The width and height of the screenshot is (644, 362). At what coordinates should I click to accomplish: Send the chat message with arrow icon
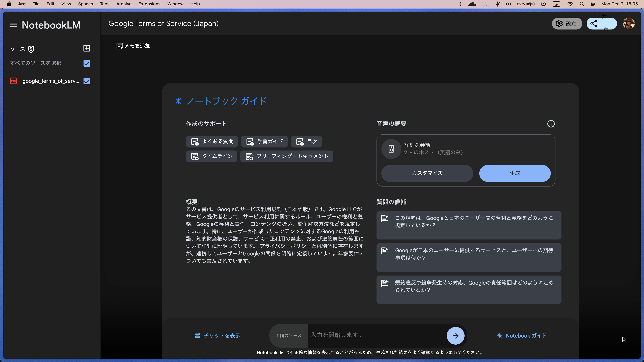click(455, 336)
